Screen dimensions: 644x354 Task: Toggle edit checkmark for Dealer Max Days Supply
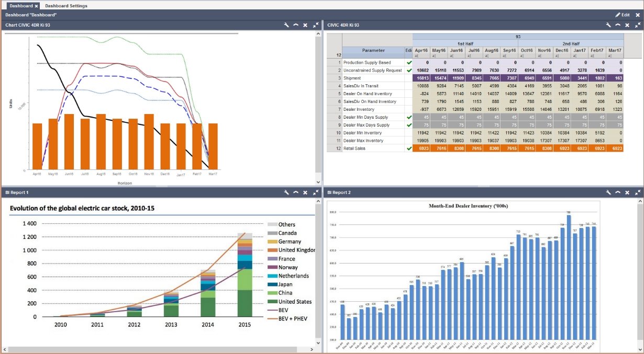coord(409,125)
